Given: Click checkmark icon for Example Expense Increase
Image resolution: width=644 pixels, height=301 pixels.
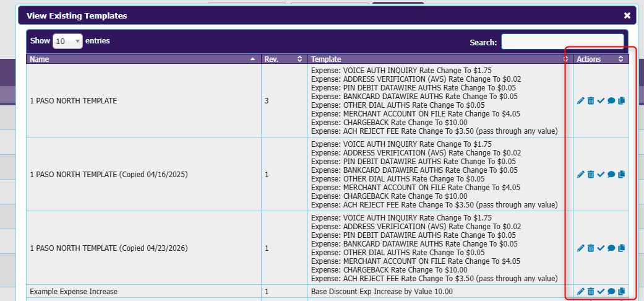Looking at the screenshot, I should point(601,292).
